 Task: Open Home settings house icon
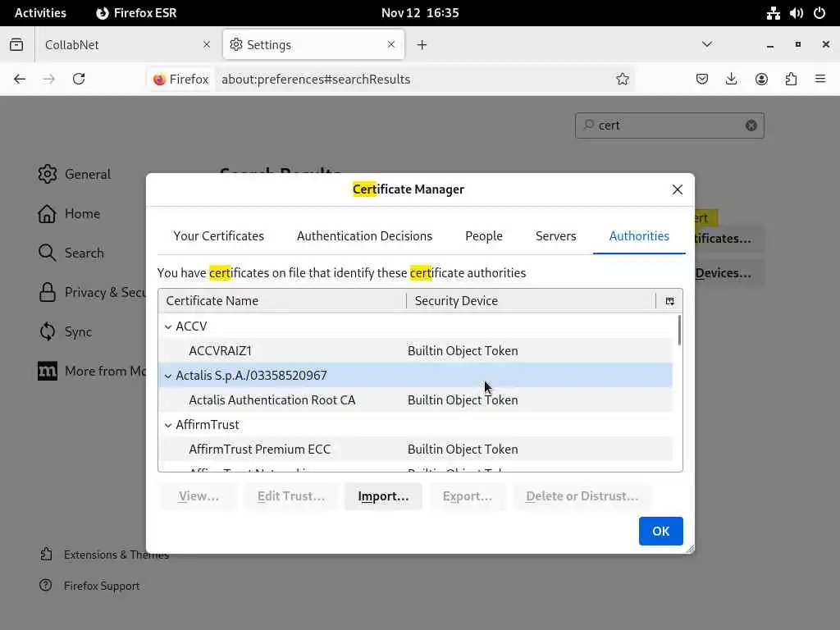tap(47, 214)
